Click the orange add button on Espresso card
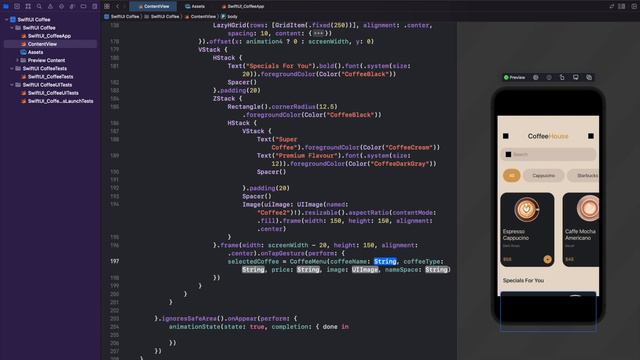This screenshot has height=360, width=640. click(x=547, y=259)
